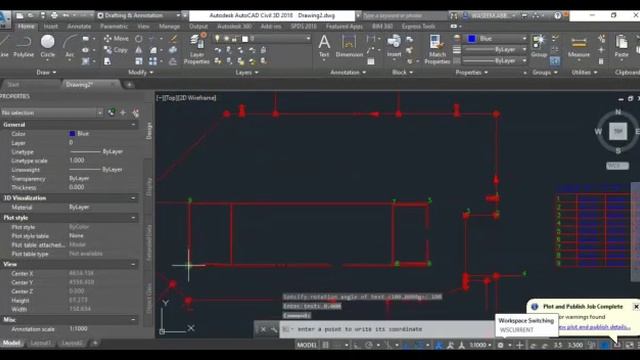Open the View ribbon tab
This screenshot has height=360, width=640.
tap(143, 26)
